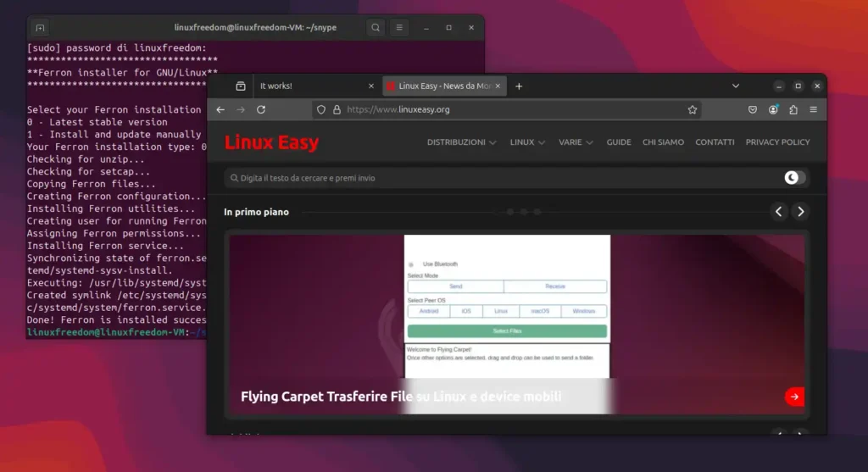Open the CHI SIAMO page
The image size is (868, 472).
click(663, 142)
